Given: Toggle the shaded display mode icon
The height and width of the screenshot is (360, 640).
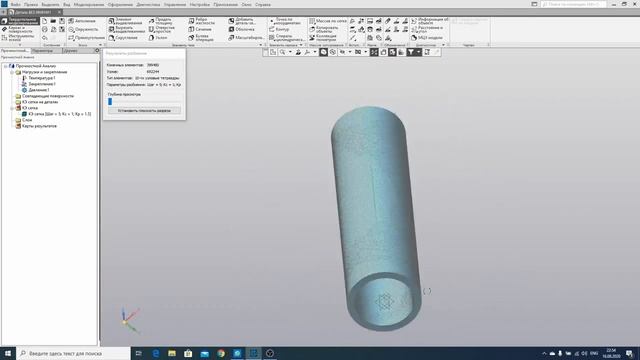Looking at the screenshot, I should tap(323, 52).
